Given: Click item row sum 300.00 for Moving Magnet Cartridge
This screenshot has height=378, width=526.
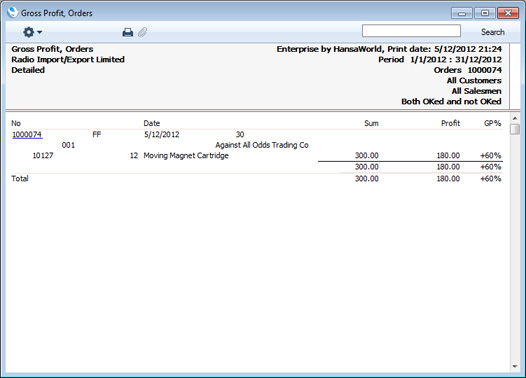Looking at the screenshot, I should 367,156.
